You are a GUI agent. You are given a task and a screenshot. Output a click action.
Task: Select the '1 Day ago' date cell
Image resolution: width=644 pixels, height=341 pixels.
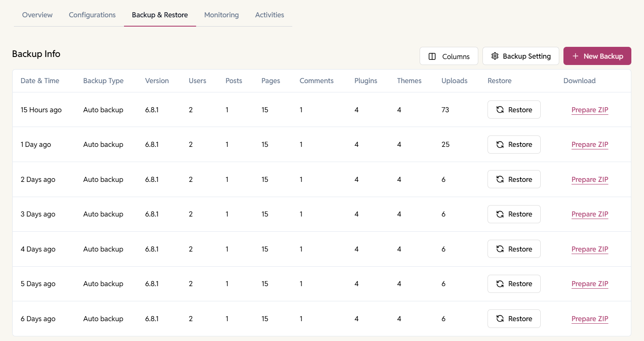36,144
